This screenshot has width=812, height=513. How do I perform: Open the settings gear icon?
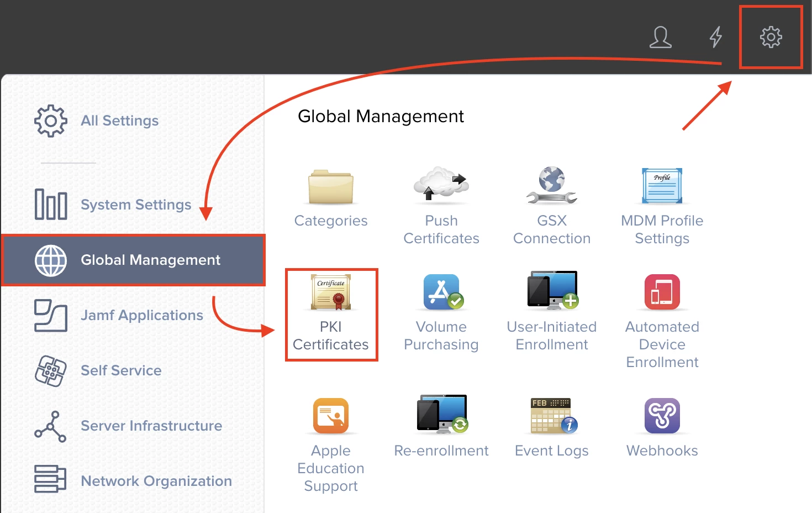[x=771, y=37]
